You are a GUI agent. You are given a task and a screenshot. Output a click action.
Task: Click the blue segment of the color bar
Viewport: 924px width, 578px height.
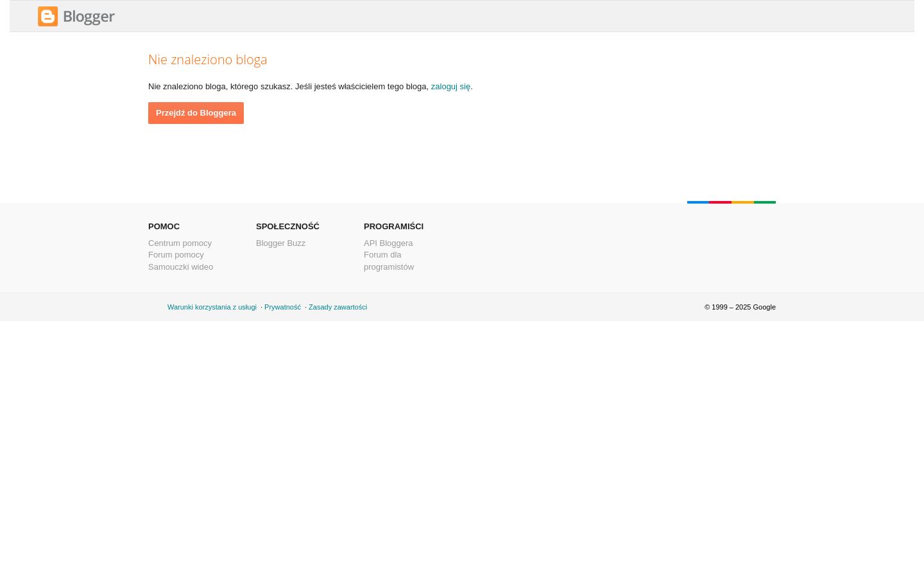pyautogui.click(x=698, y=202)
